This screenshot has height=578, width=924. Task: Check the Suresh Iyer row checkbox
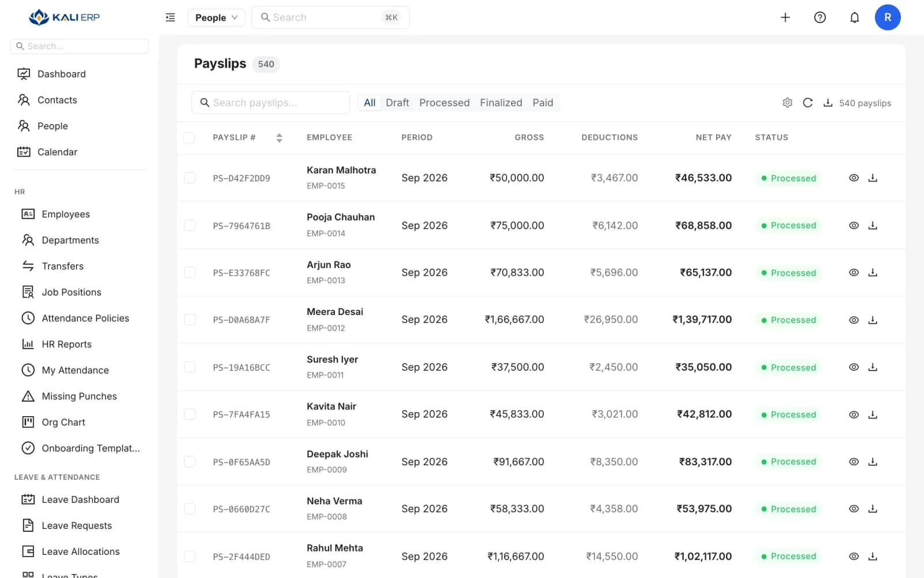point(189,367)
